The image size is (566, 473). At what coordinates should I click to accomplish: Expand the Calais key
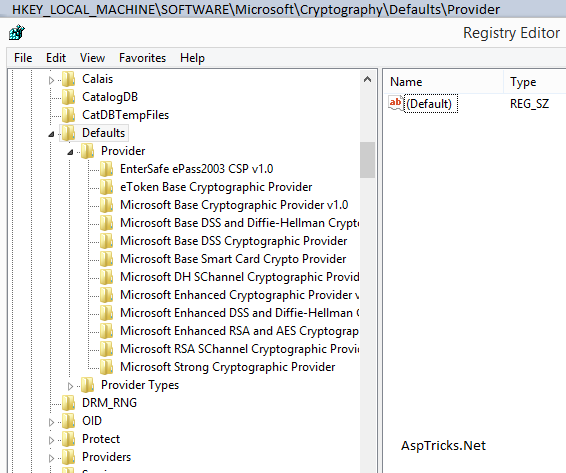51,80
